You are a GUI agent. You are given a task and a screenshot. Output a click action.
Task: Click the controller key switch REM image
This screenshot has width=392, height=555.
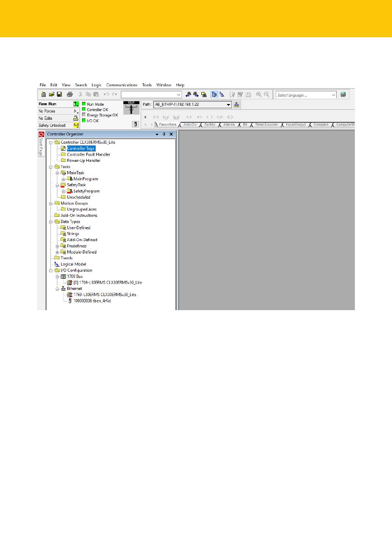(131, 108)
